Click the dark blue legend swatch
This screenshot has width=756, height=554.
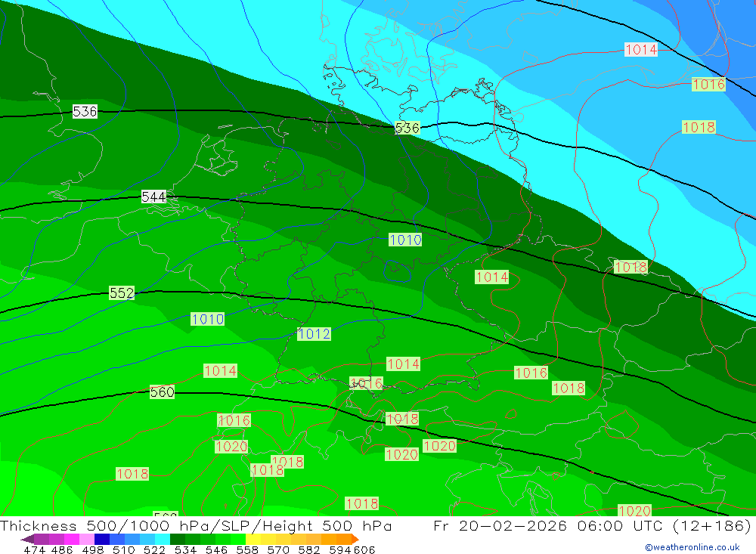(102, 539)
